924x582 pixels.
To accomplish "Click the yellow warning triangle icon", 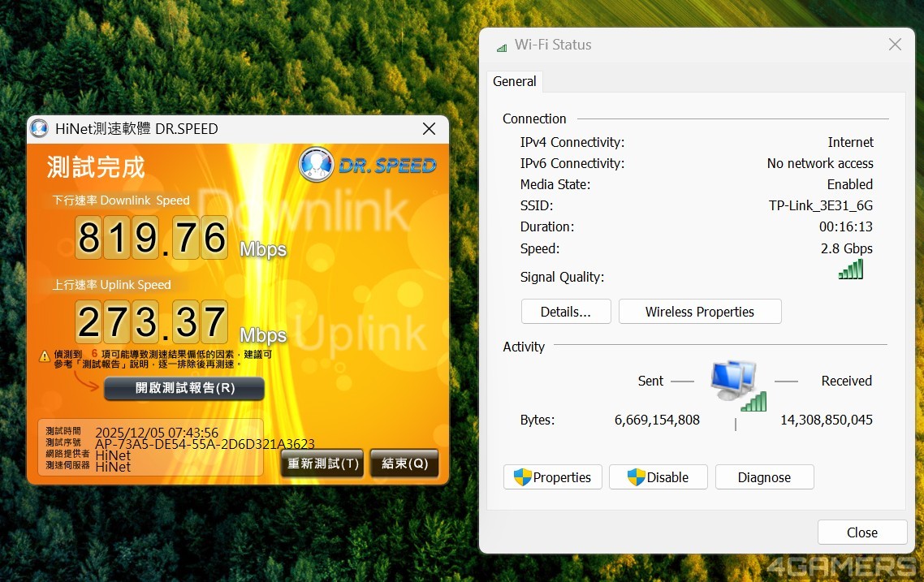I will coord(44,356).
